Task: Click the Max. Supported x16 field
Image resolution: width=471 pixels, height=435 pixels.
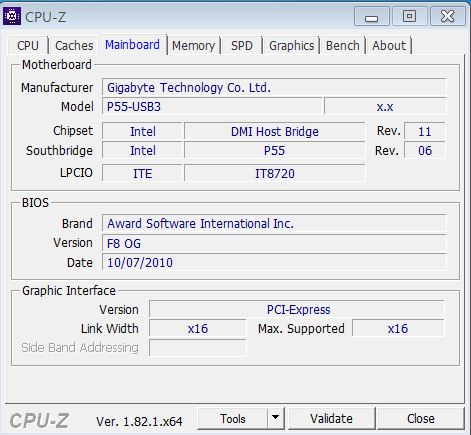Action: point(398,329)
